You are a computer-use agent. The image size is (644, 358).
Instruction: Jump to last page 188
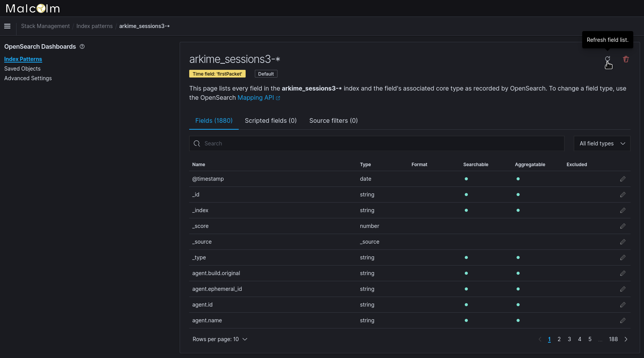[613, 339]
